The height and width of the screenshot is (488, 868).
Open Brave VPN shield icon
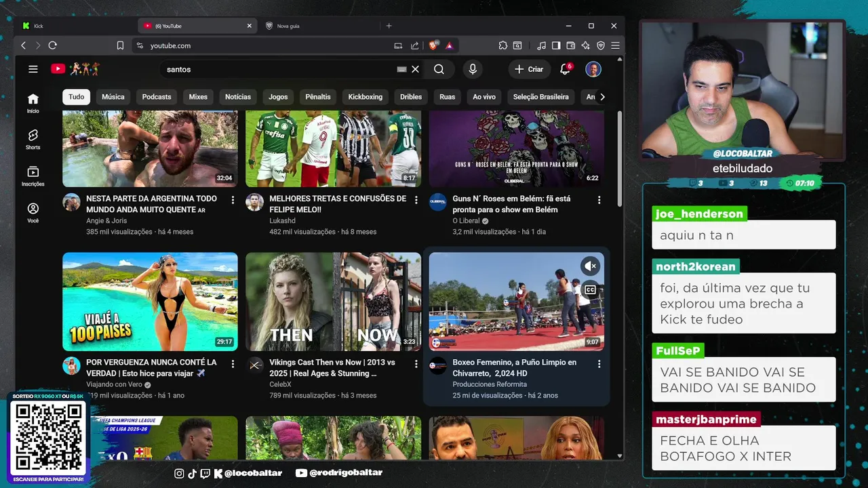tap(600, 45)
